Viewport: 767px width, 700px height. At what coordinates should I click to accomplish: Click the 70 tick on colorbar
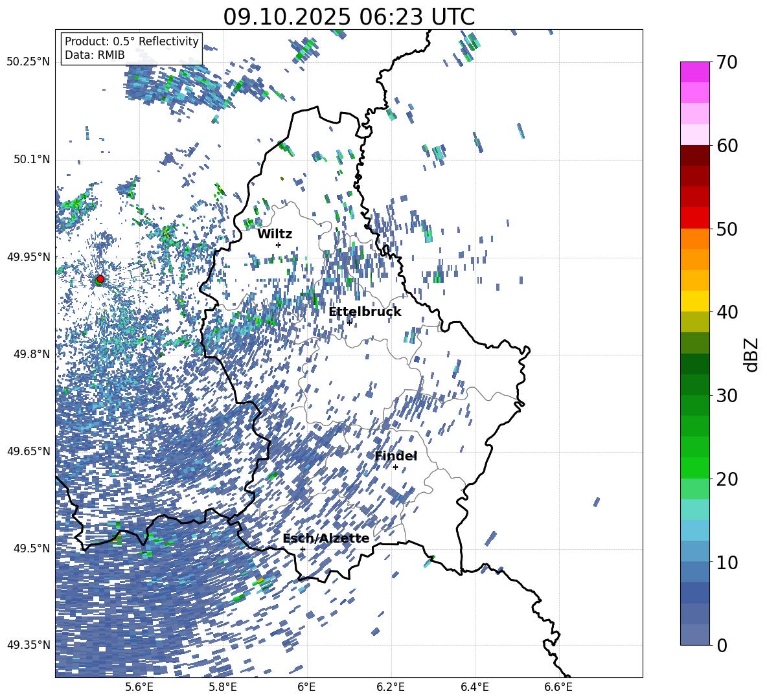[727, 62]
